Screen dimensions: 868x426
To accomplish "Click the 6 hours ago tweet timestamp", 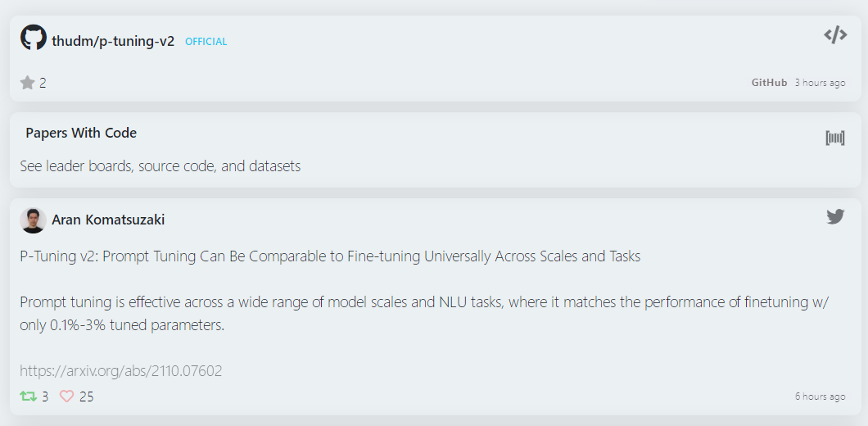I will coord(820,397).
